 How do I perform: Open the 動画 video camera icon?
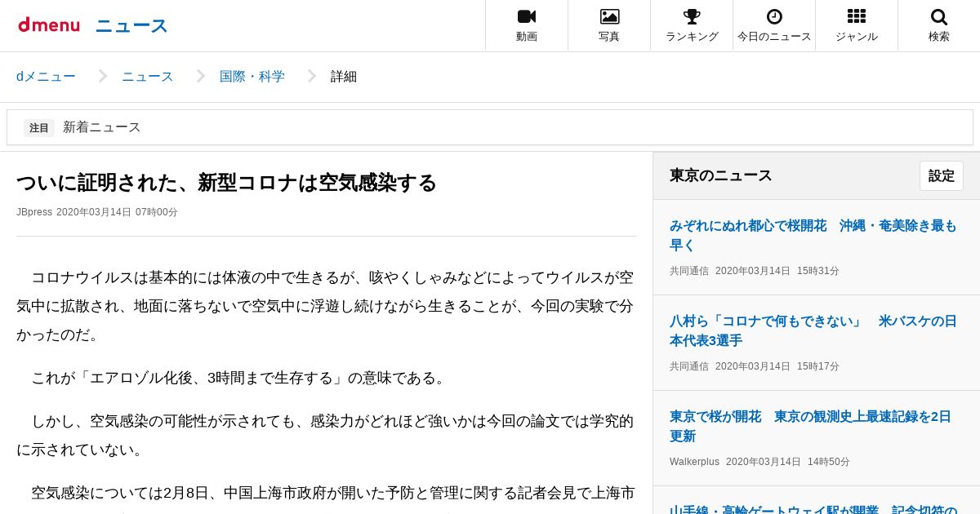click(x=527, y=16)
